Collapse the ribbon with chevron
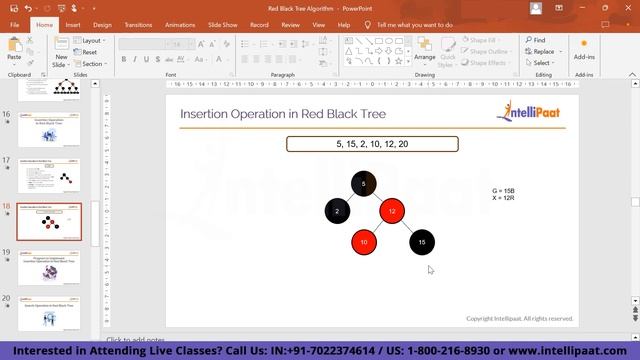Viewport: 640px width, 360px height. (x=632, y=75)
